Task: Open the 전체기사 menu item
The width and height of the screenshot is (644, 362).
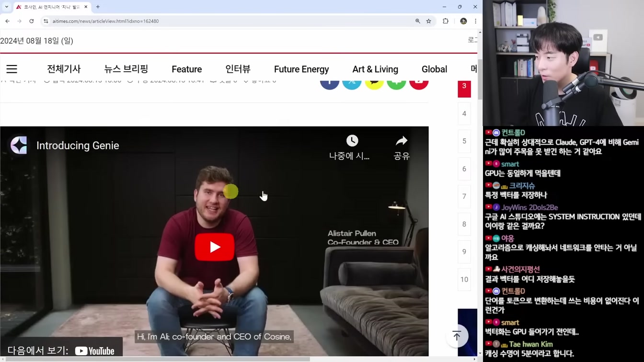Action: (64, 69)
